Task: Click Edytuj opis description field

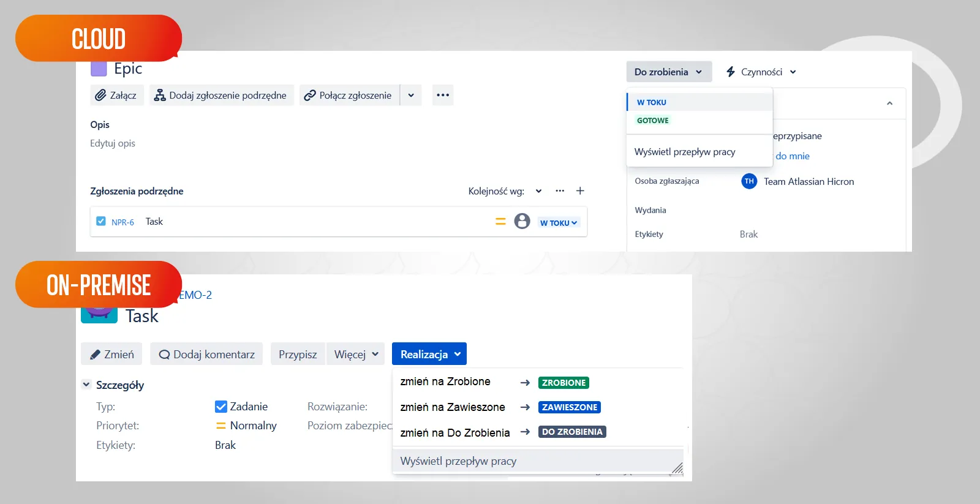Action: point(113,143)
